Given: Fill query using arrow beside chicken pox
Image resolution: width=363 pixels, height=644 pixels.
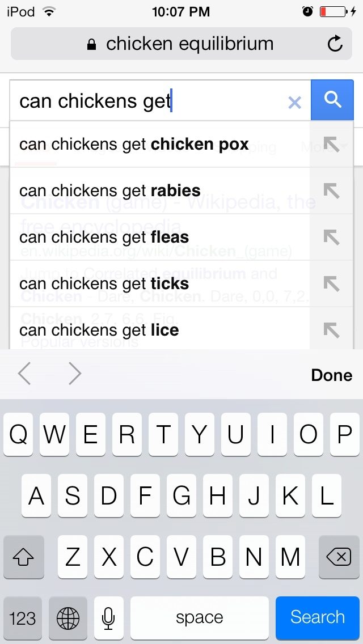Looking at the screenshot, I should point(331,144).
